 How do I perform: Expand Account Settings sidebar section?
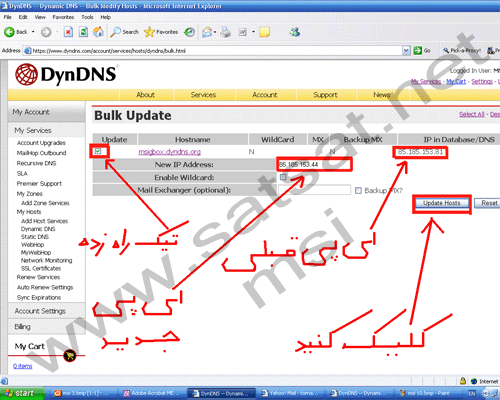[x=47, y=311]
